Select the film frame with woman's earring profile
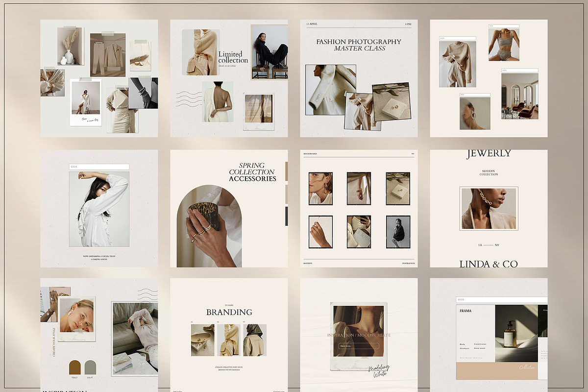 pyautogui.click(x=321, y=189)
